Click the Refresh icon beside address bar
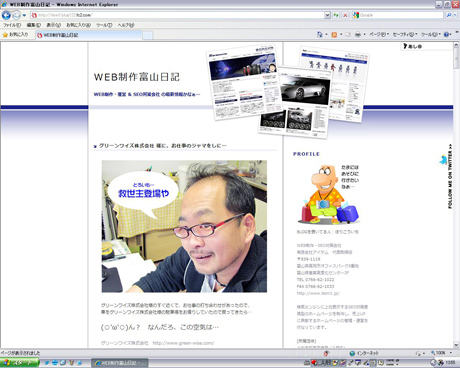The width and height of the screenshot is (460, 368). click(x=336, y=15)
